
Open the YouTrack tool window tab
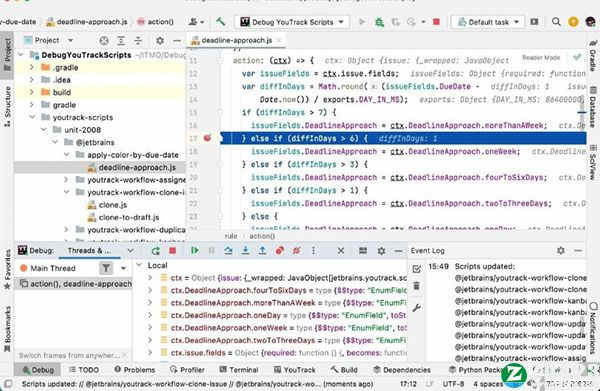click(x=295, y=370)
